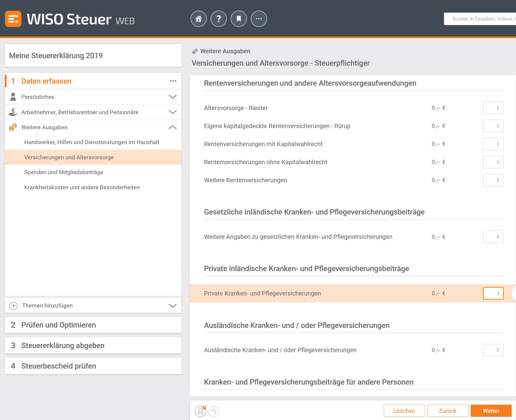Collapse the Weitere Ausgaben section
The width and height of the screenshot is (516, 420).
pos(173,127)
